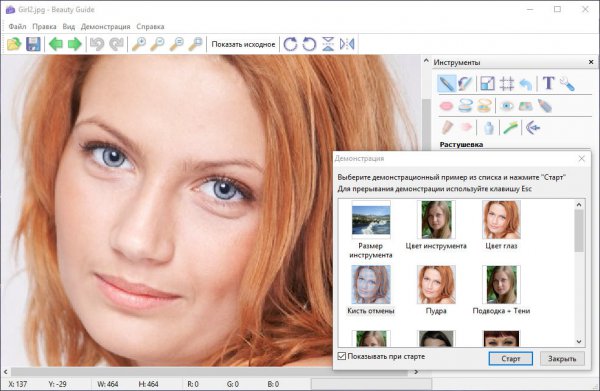Viewport: 600px width, 391px height.
Task: Select the Цвет инструмента demo thumbnail
Action: pyautogui.click(x=436, y=225)
